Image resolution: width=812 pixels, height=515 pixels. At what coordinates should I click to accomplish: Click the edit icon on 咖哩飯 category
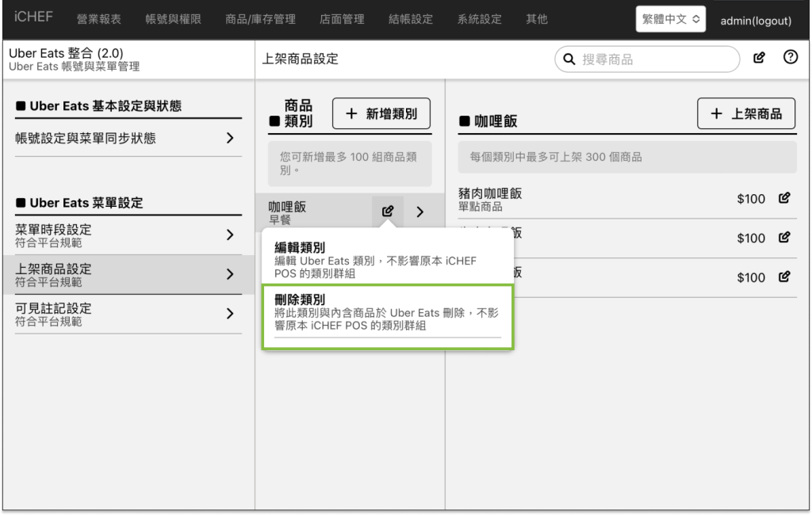(x=388, y=212)
